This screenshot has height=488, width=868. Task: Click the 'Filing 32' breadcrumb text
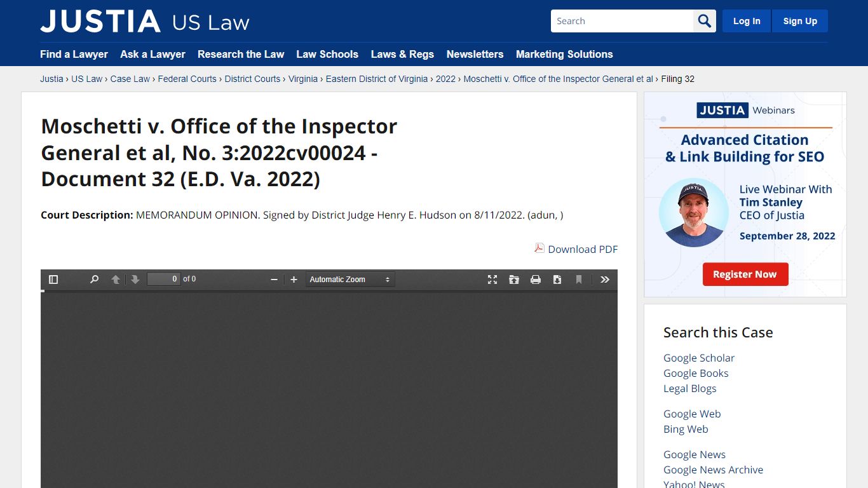pos(678,79)
